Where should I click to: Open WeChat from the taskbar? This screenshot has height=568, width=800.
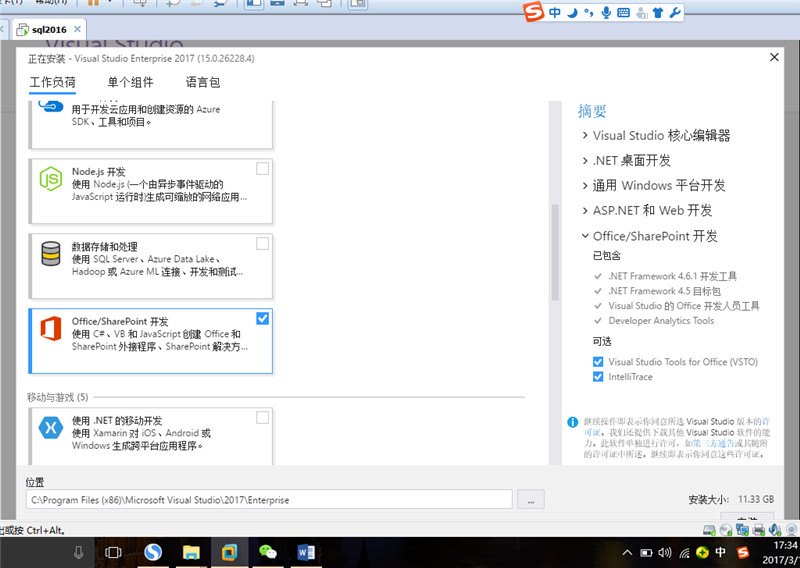[268, 552]
